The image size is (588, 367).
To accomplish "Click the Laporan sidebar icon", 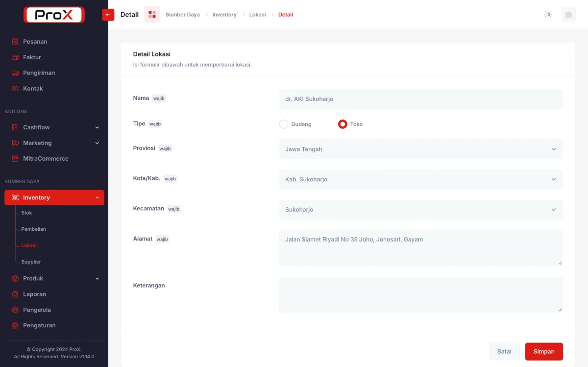I will pyautogui.click(x=15, y=294).
